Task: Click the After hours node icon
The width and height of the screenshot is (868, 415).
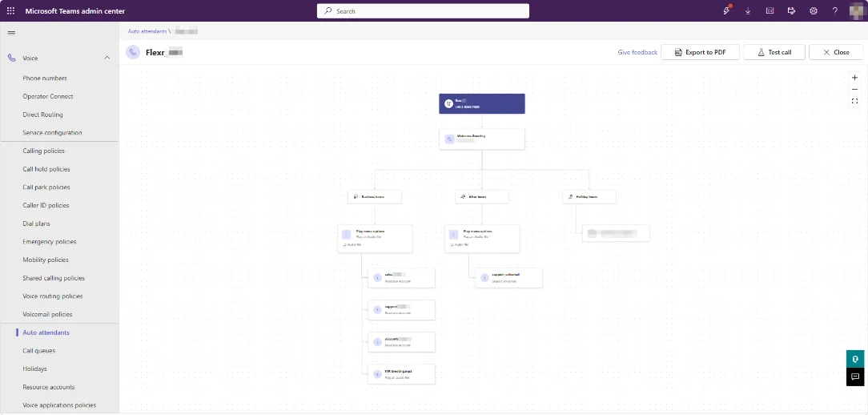Action: pos(464,197)
